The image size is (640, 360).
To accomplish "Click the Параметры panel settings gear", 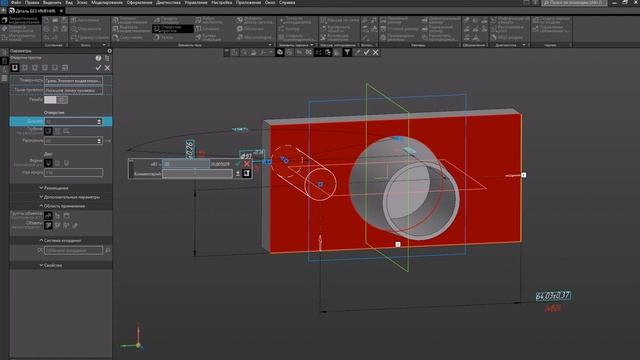I will tap(109, 51).
